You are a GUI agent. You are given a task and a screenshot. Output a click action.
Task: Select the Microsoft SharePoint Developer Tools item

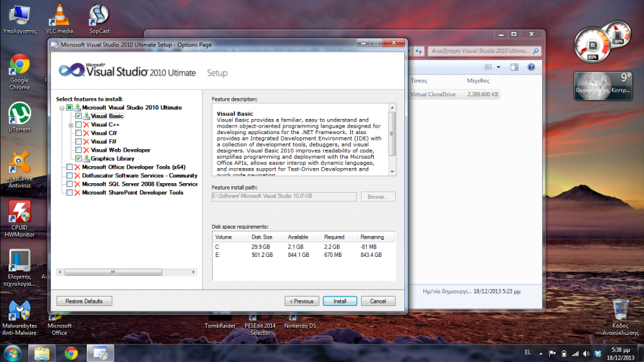(133, 193)
